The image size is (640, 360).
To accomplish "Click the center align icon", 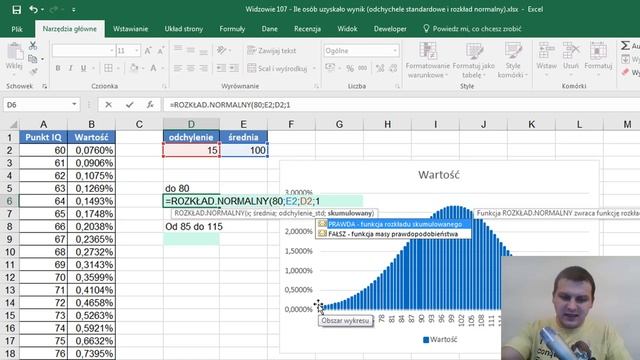I will [191, 68].
